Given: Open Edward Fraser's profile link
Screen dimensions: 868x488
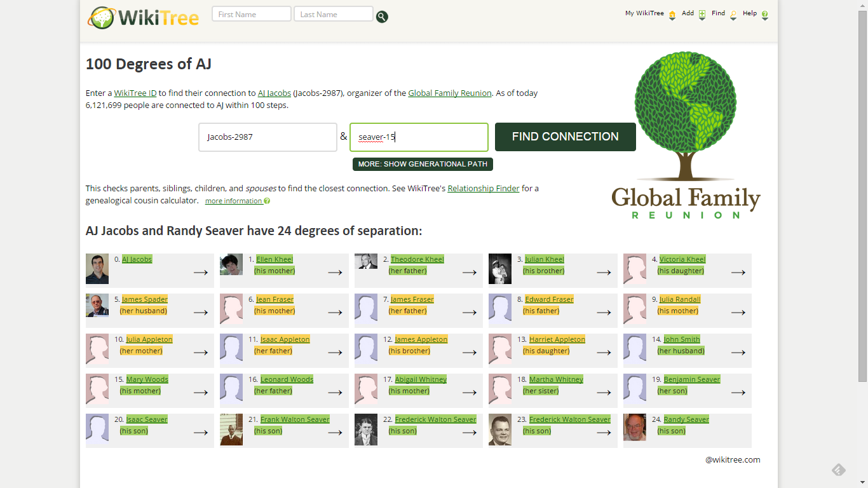Looking at the screenshot, I should (x=549, y=299).
